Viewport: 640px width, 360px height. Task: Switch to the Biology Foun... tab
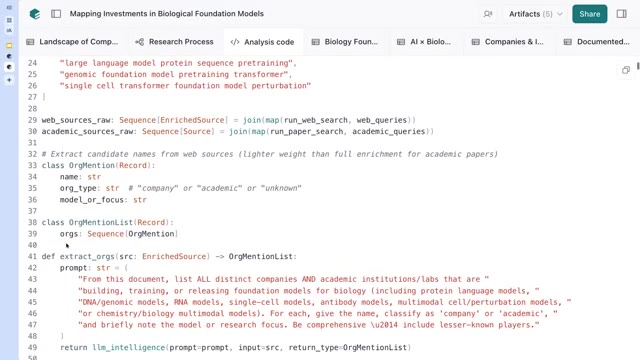coord(345,42)
